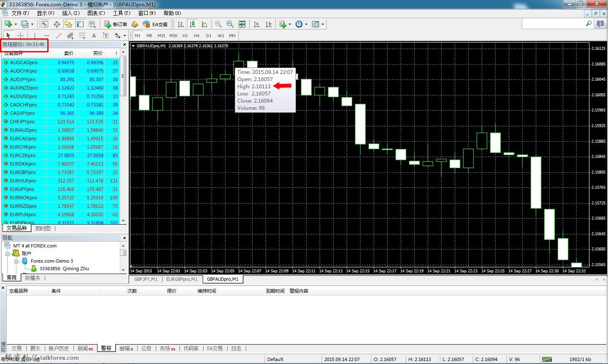The image size is (608, 364).
Task: Select the EURGBPpro market watch row
Action: click(x=61, y=172)
